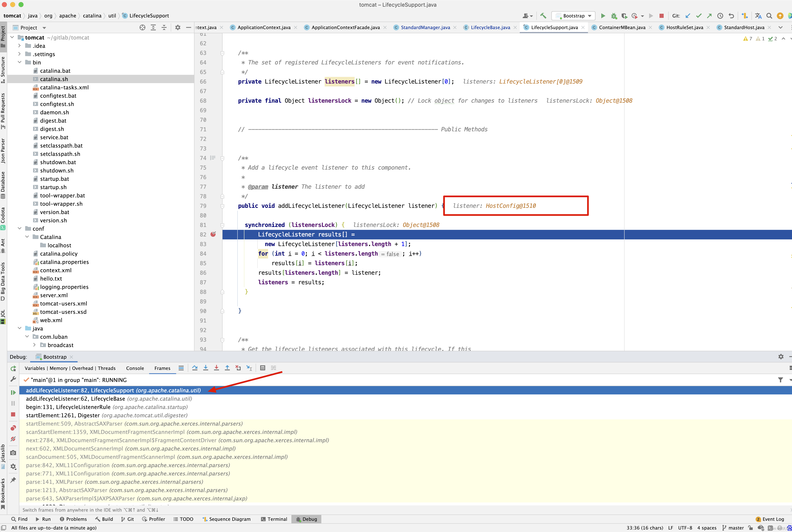Switch to HostRuleSet.java tab
Viewport: 792px width, 532px height.
tap(684, 27)
